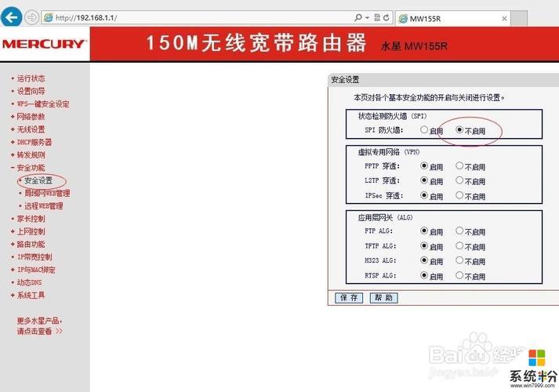The height and width of the screenshot is (392, 559).
Task: Open 动态DNS in the sidebar
Action: 29,282
